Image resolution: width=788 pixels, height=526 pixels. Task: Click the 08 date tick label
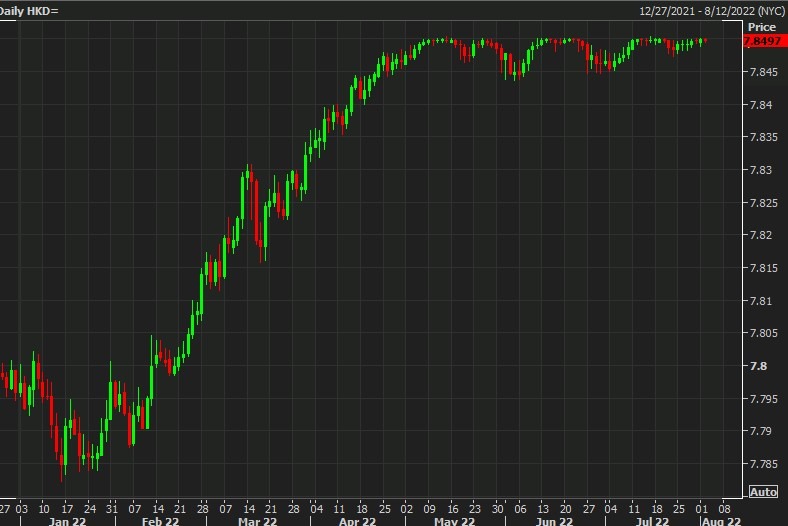click(x=724, y=509)
